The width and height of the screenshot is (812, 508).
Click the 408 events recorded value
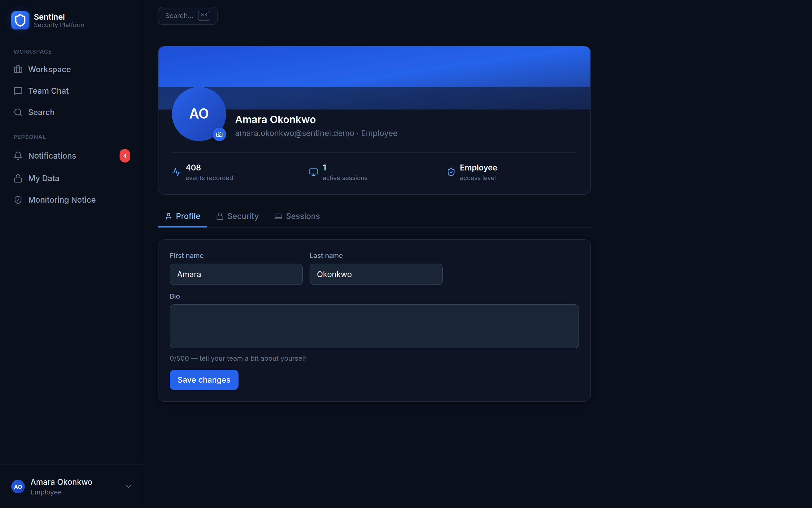click(193, 167)
